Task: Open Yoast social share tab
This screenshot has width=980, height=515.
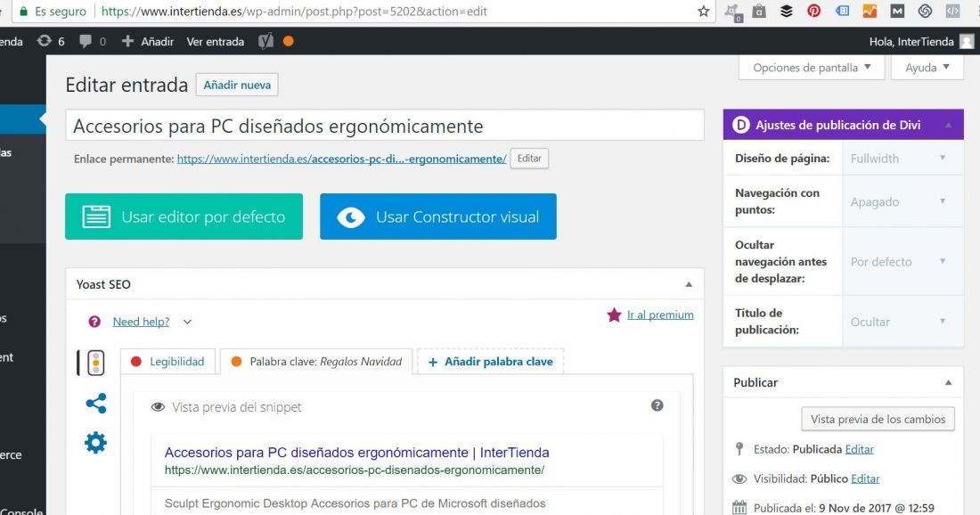Action: click(95, 403)
